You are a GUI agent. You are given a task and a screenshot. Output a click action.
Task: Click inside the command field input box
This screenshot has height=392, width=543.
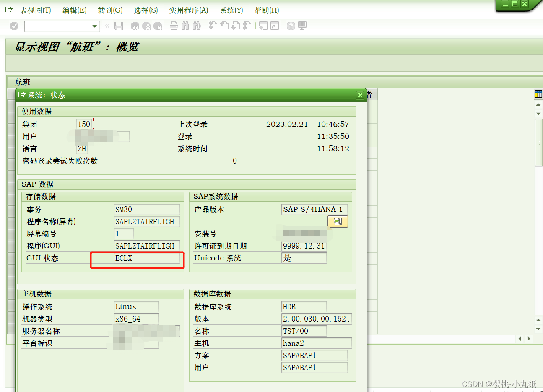click(x=59, y=26)
